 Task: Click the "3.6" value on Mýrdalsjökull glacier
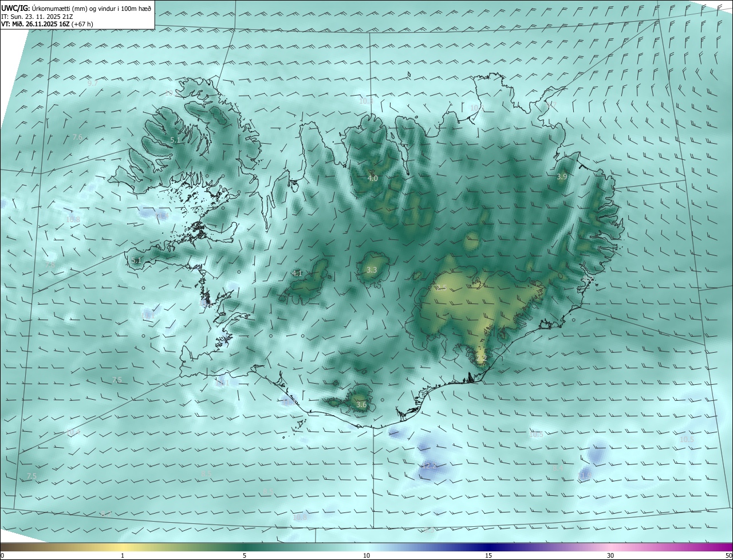coord(361,405)
